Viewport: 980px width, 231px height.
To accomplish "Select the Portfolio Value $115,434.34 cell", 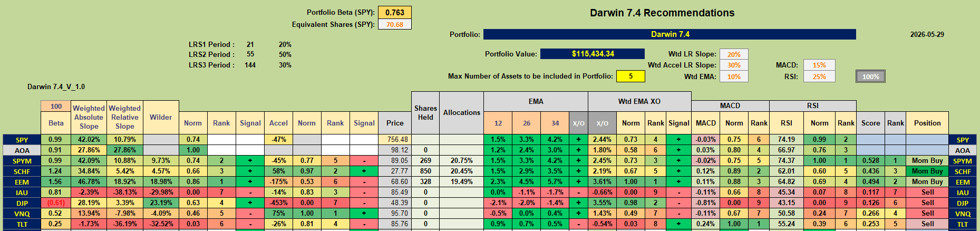I will [x=593, y=54].
